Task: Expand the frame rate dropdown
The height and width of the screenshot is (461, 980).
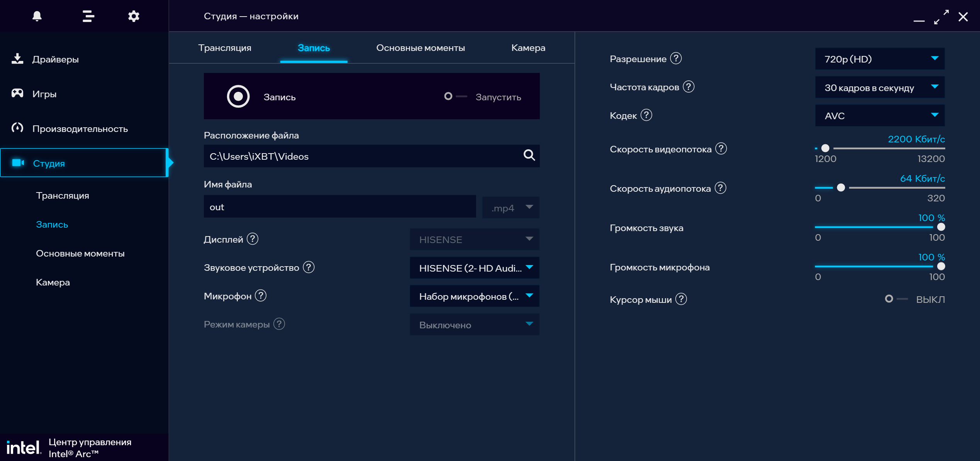Action: [x=880, y=88]
